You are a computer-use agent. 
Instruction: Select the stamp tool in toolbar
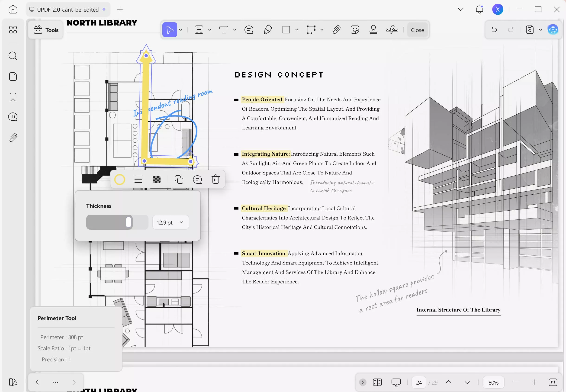[373, 30]
